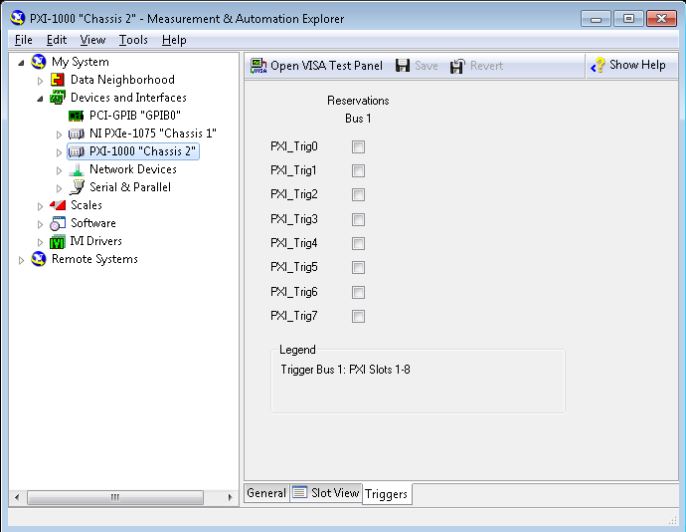
Task: Expand PXI-1000 Chassis 2 node
Action: coord(59,153)
